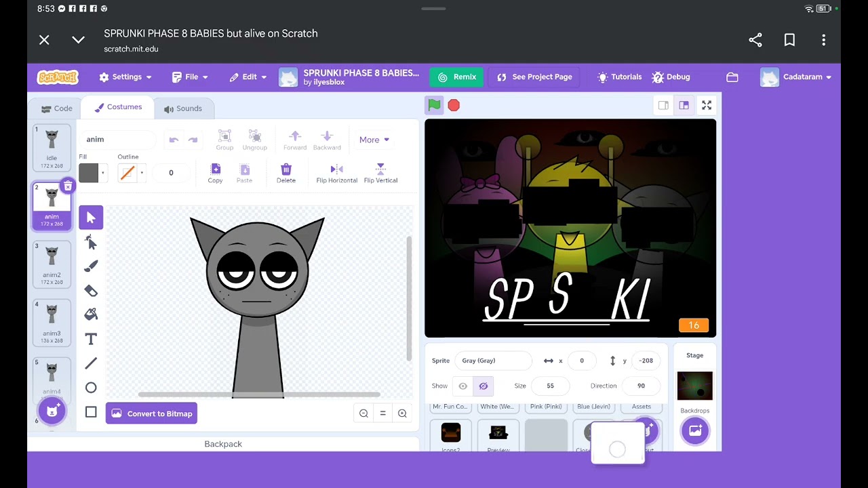Open the Costumes tab
This screenshot has width=868, height=488.
click(x=119, y=107)
